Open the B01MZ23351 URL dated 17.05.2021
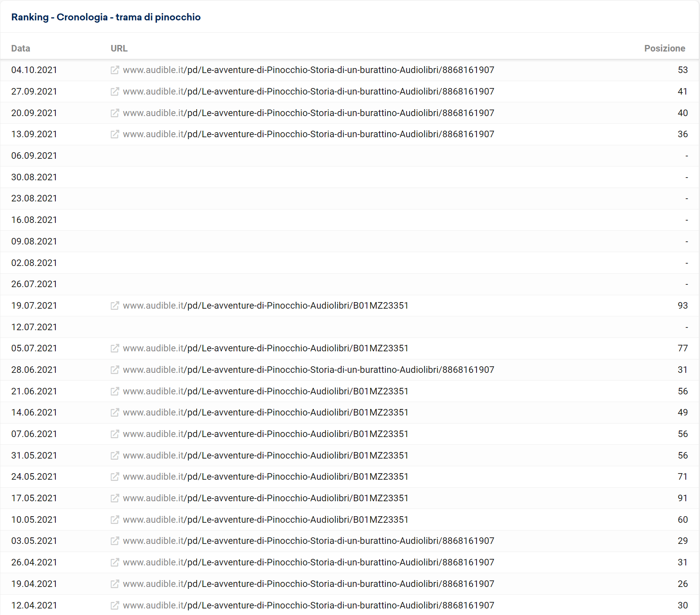Screen dimensions: 700x615 pyautogui.click(x=266, y=498)
